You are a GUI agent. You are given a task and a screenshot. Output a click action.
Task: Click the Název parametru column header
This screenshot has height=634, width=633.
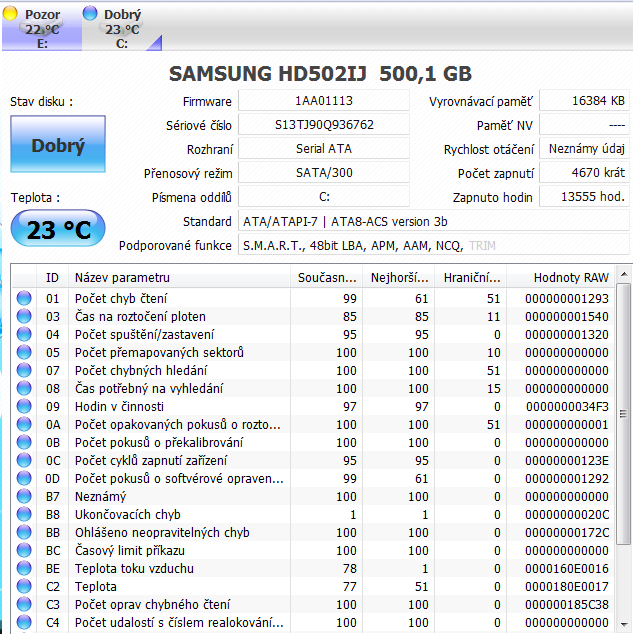coord(179,277)
